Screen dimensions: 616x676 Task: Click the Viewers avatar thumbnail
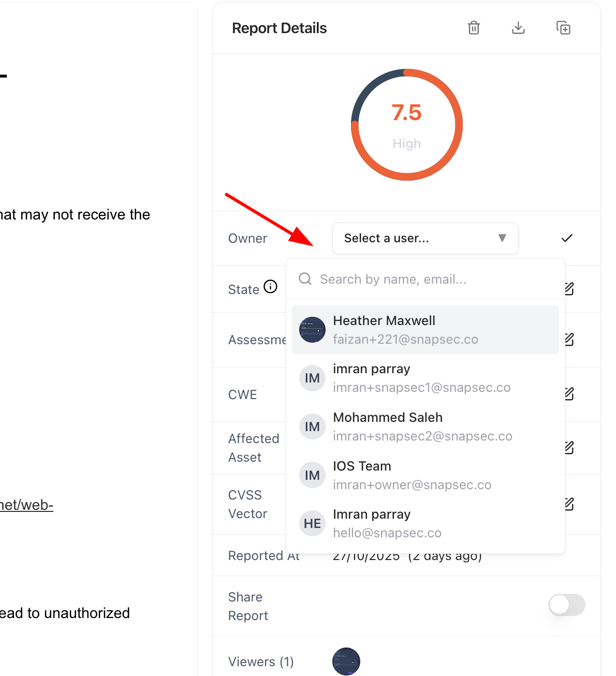(346, 662)
